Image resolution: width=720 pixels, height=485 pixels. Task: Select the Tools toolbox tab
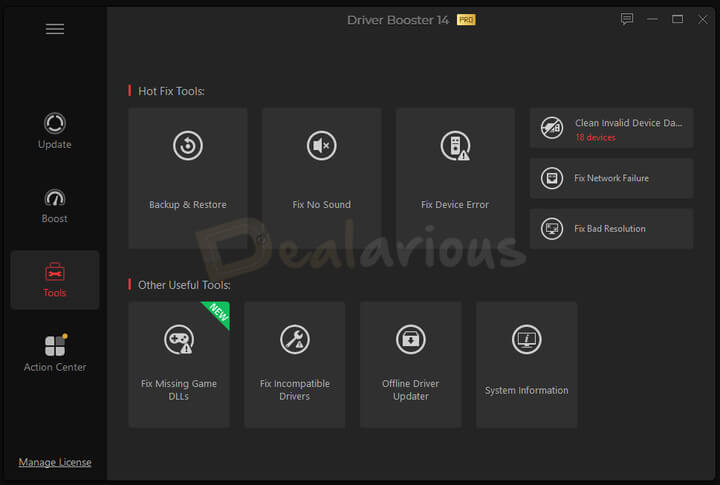pyautogui.click(x=55, y=280)
